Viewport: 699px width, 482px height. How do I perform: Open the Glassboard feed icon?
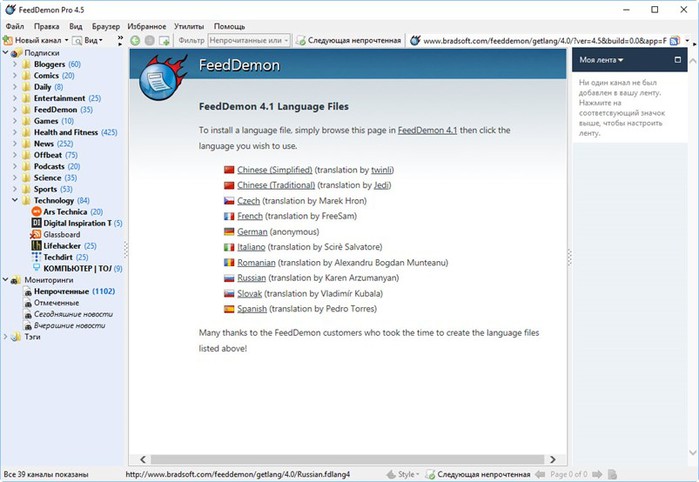tap(36, 235)
